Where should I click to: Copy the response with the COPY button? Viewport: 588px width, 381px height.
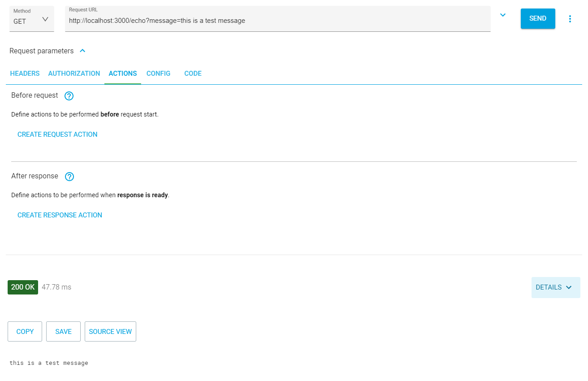click(25, 332)
